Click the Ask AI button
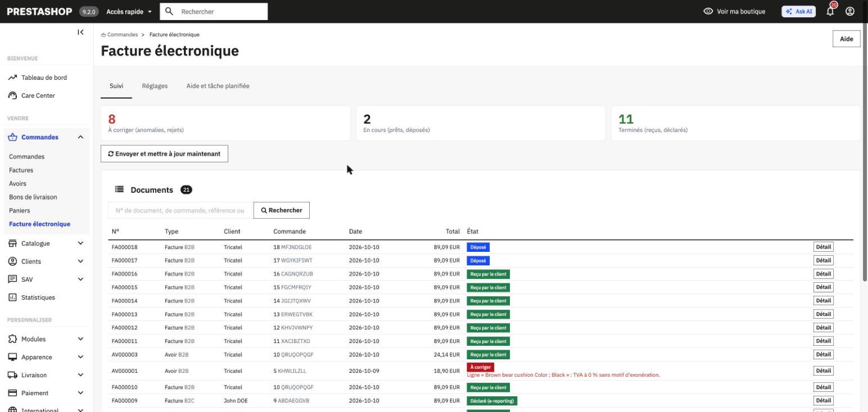868x412 pixels. point(799,11)
